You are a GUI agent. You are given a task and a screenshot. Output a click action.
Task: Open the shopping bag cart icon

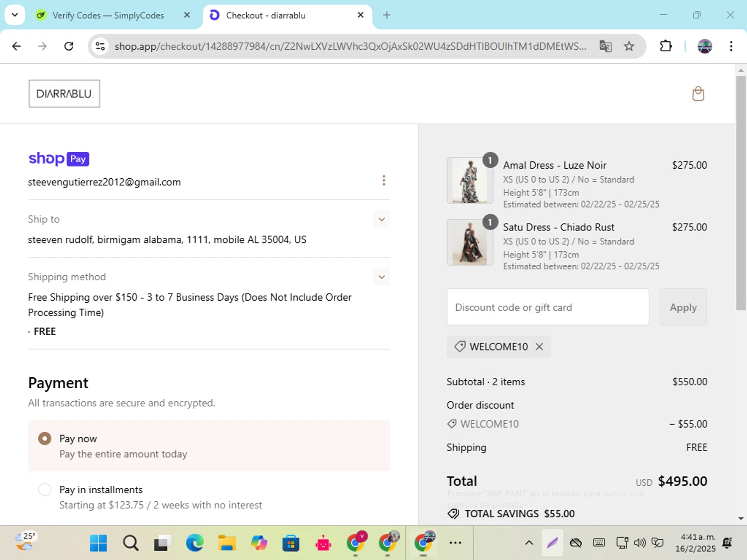pyautogui.click(x=698, y=94)
